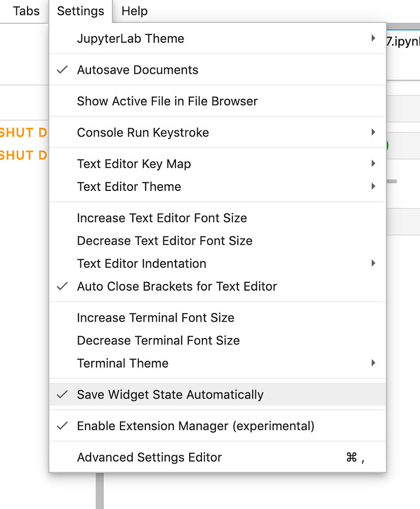The width and height of the screenshot is (420, 509).
Task: Open the Help menu
Action: click(x=134, y=11)
